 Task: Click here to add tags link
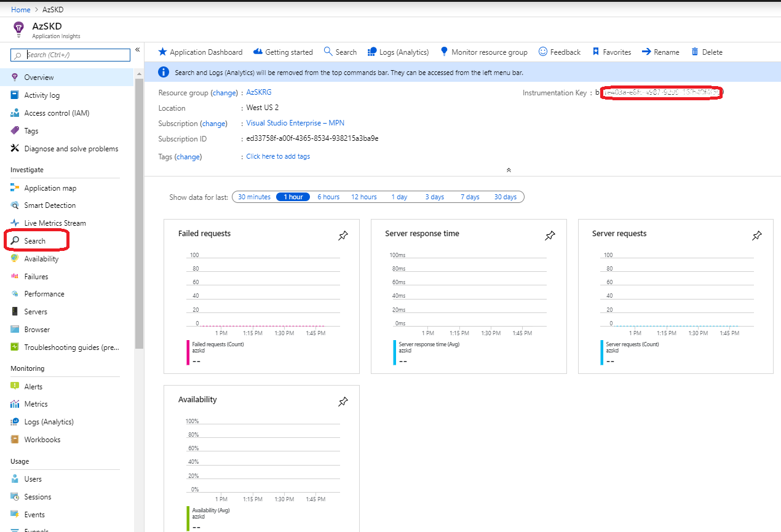click(x=278, y=156)
